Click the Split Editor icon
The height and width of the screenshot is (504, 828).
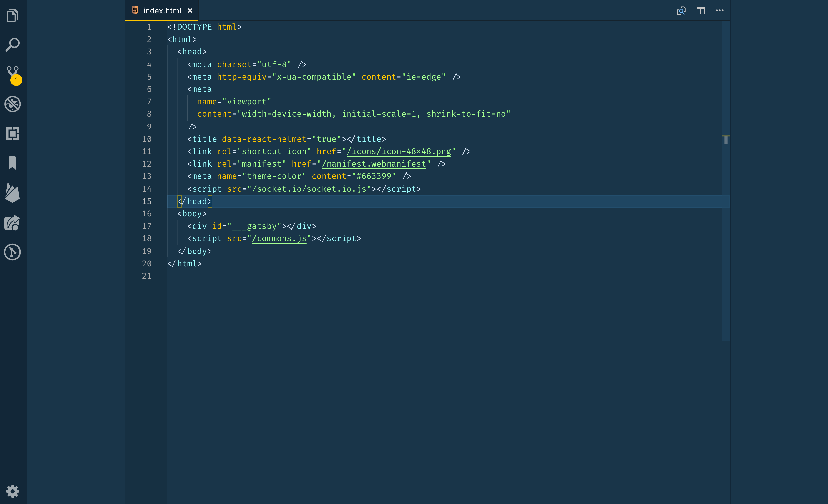click(x=701, y=11)
